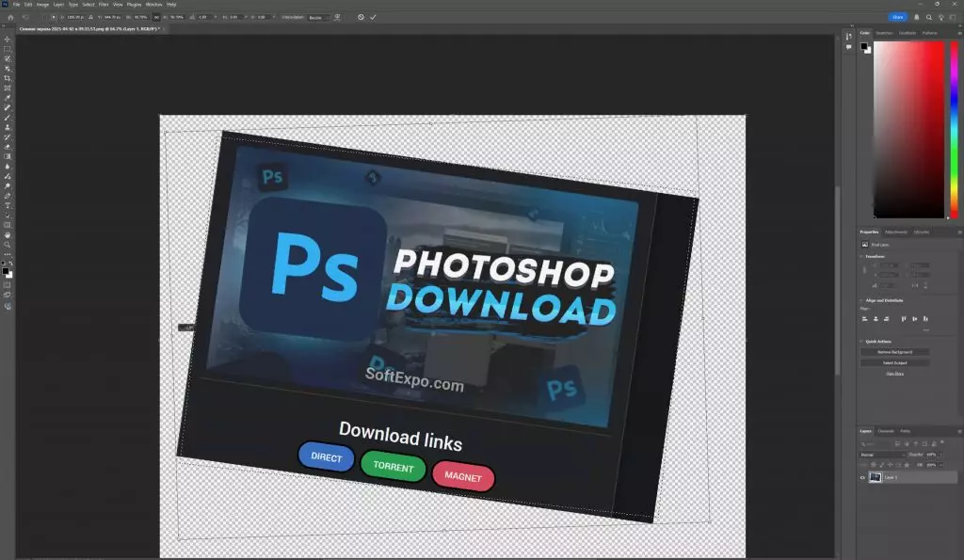Image resolution: width=964 pixels, height=560 pixels.
Task: Select the Eyedropper tool
Action: [x=8, y=99]
